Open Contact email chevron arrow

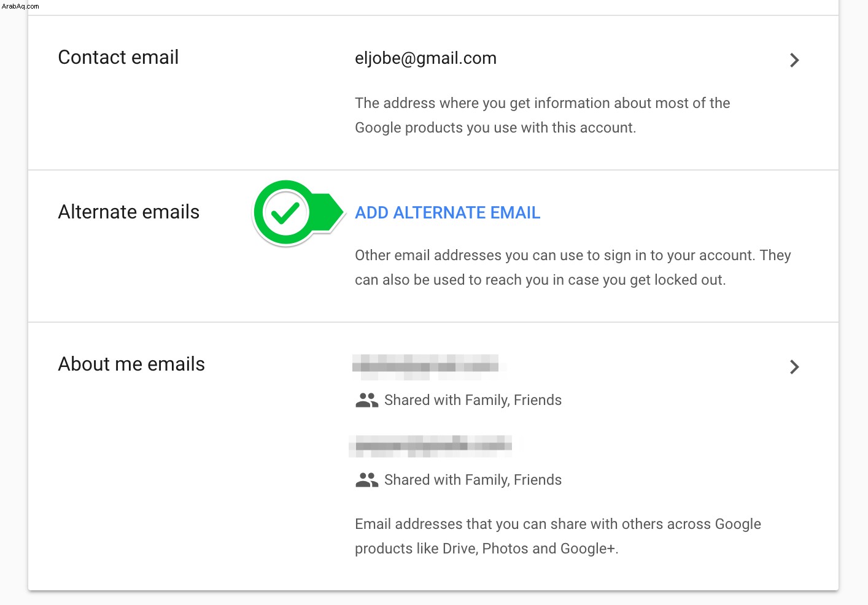794,60
